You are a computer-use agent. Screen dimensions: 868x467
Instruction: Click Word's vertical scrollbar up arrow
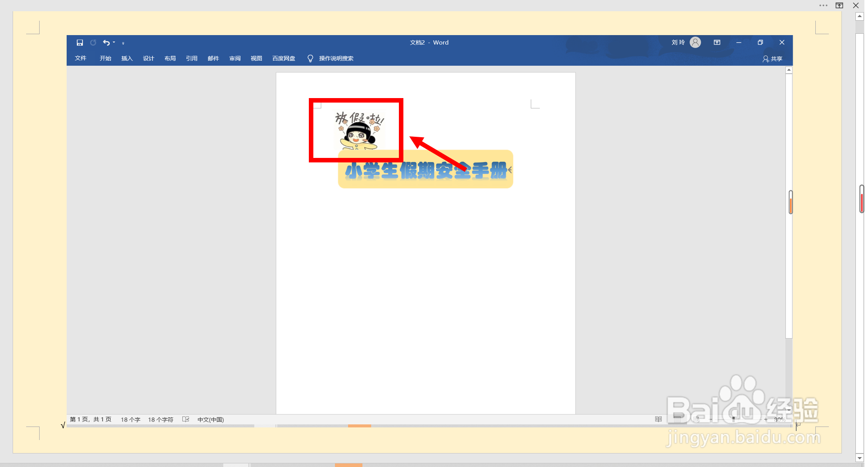(x=789, y=70)
